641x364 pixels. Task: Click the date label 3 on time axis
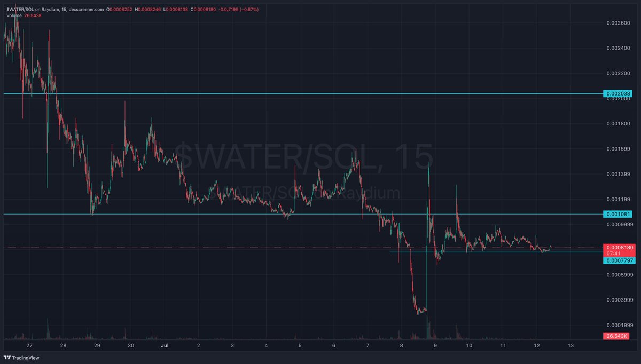coord(232,346)
